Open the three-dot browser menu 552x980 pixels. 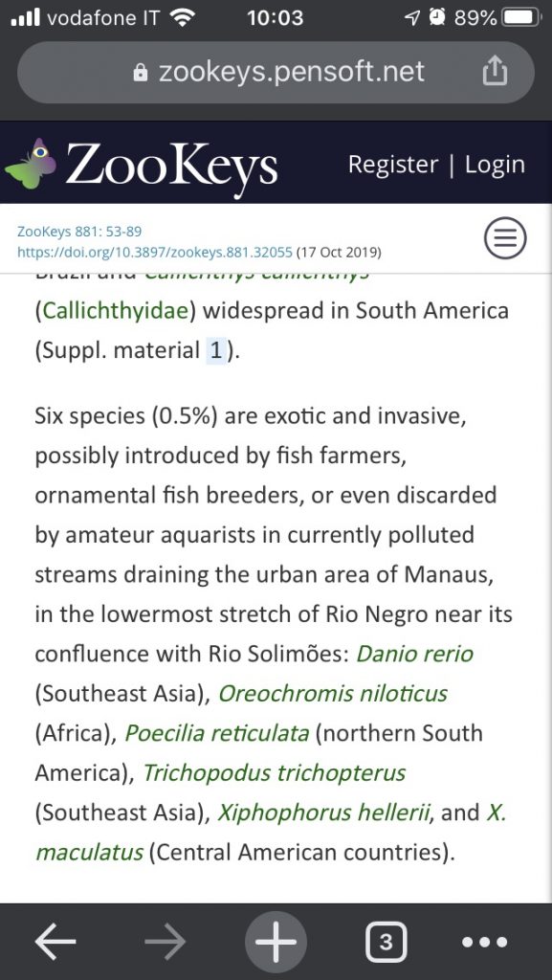click(x=484, y=942)
